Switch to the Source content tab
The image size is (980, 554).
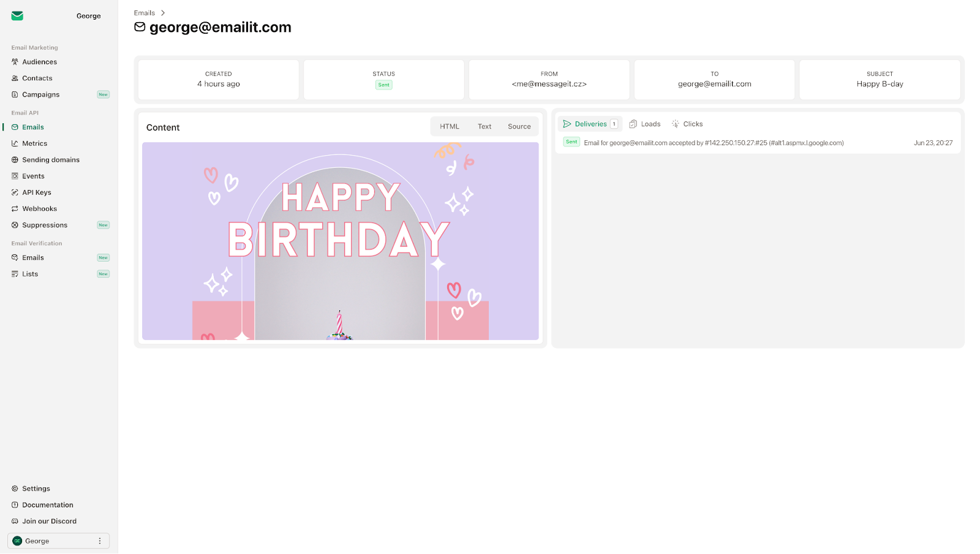[x=519, y=126]
